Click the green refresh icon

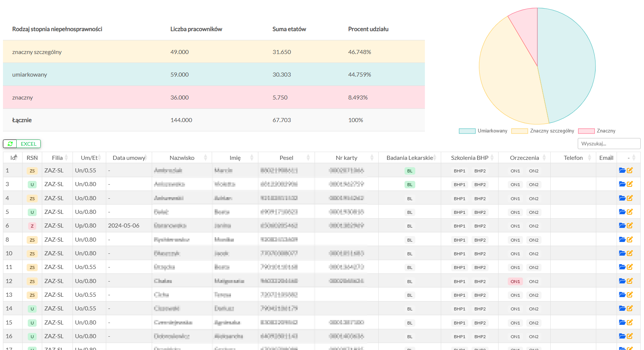(x=10, y=144)
